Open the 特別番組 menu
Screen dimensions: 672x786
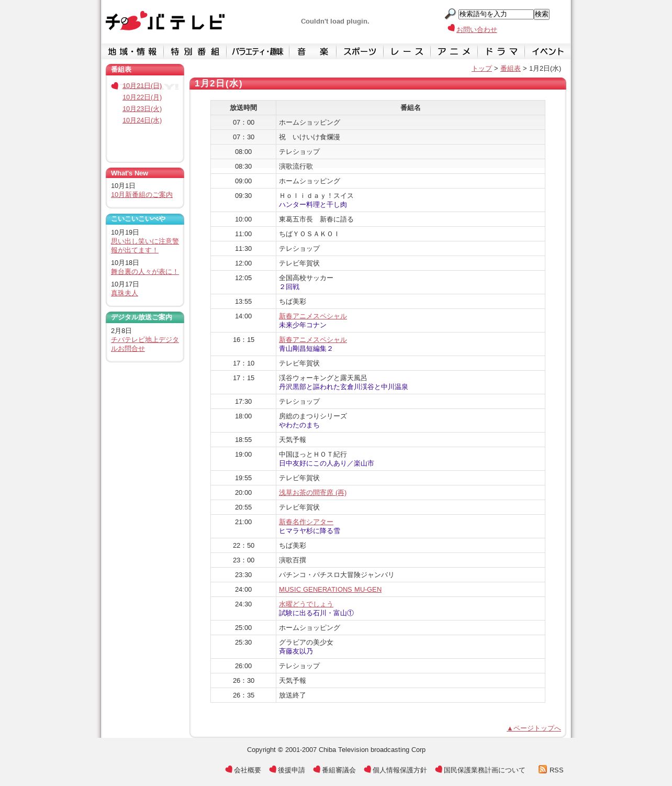tap(195, 51)
